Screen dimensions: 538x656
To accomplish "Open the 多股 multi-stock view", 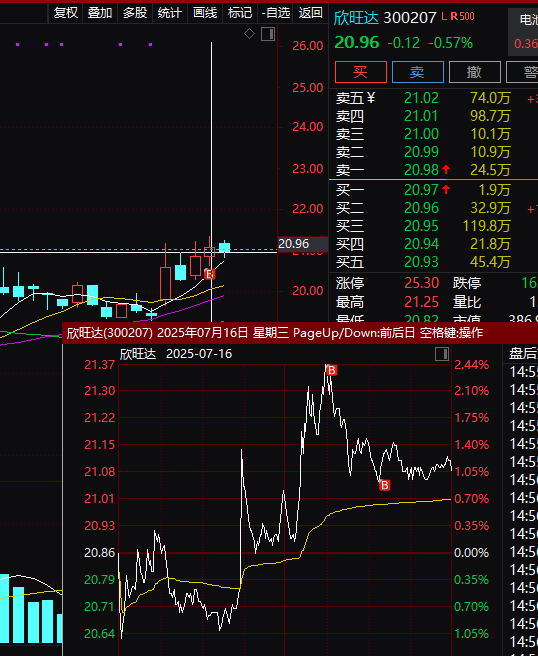I will pyautogui.click(x=135, y=13).
